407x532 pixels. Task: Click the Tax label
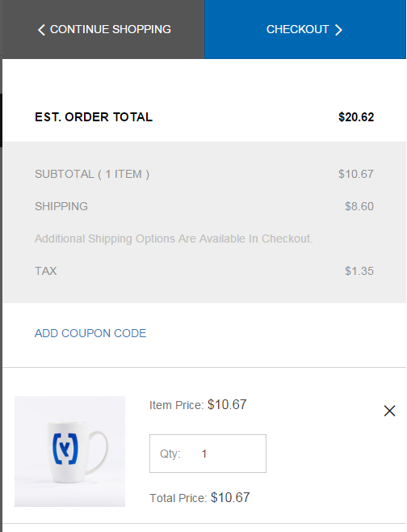(46, 271)
